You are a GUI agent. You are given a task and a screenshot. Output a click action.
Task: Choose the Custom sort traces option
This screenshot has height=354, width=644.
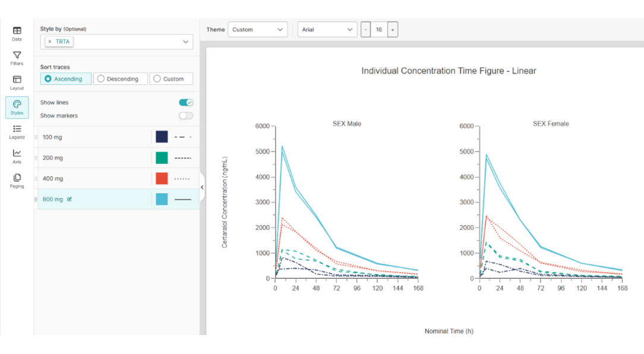click(171, 79)
